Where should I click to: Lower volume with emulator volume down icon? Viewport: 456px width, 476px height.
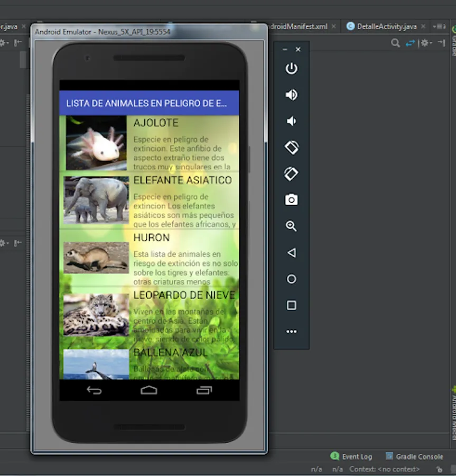tap(291, 122)
